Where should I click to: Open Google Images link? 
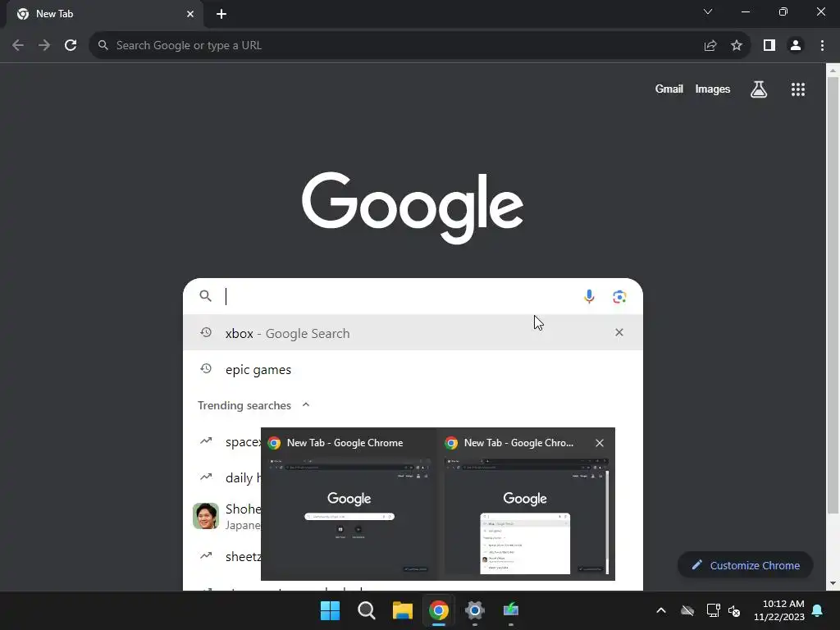pyautogui.click(x=713, y=89)
